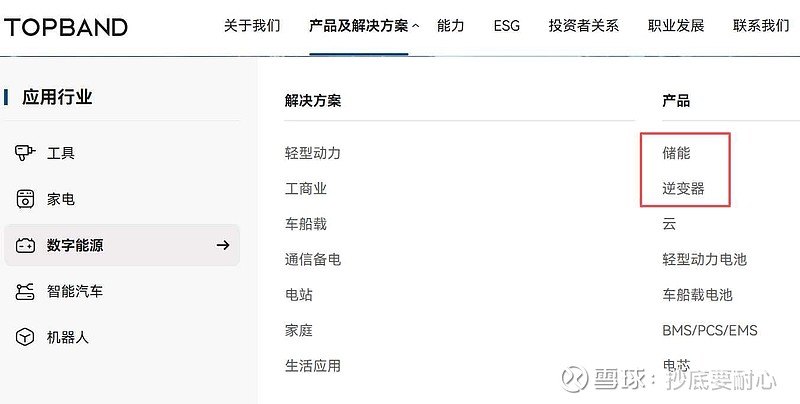Open the BMS/PCS/EMS product link
The height and width of the screenshot is (404, 800).
(x=710, y=330)
